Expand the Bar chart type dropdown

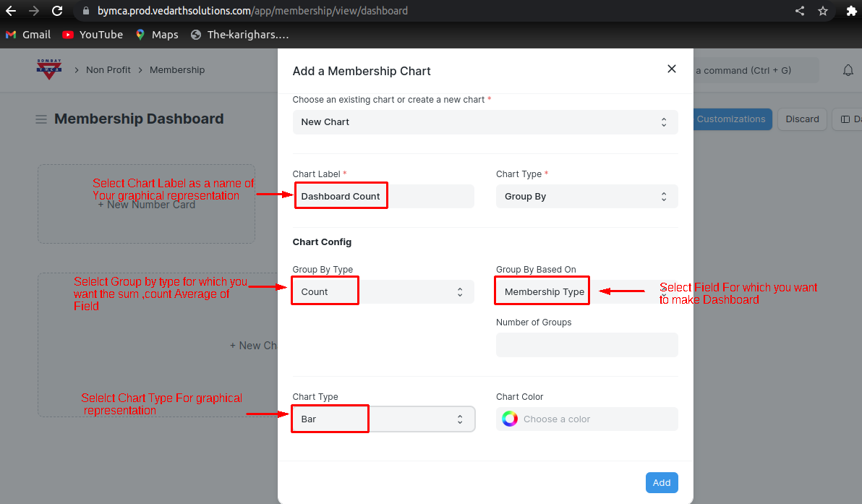(383, 419)
